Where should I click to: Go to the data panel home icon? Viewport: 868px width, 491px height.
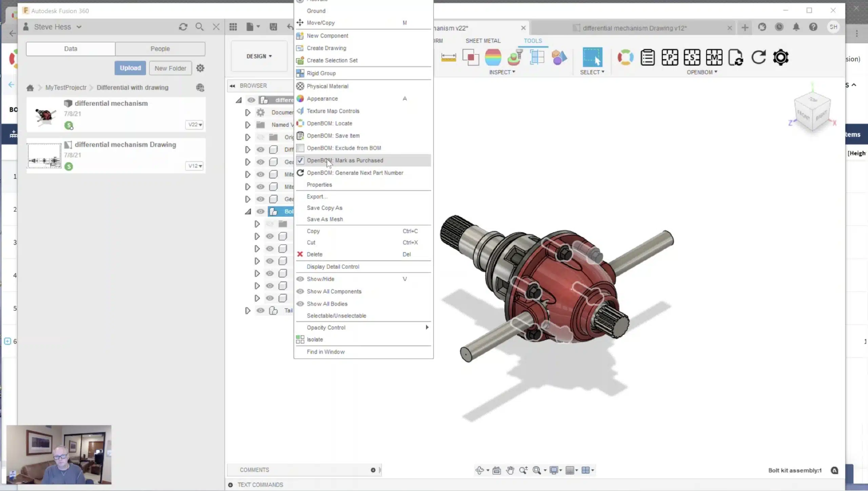coord(30,88)
